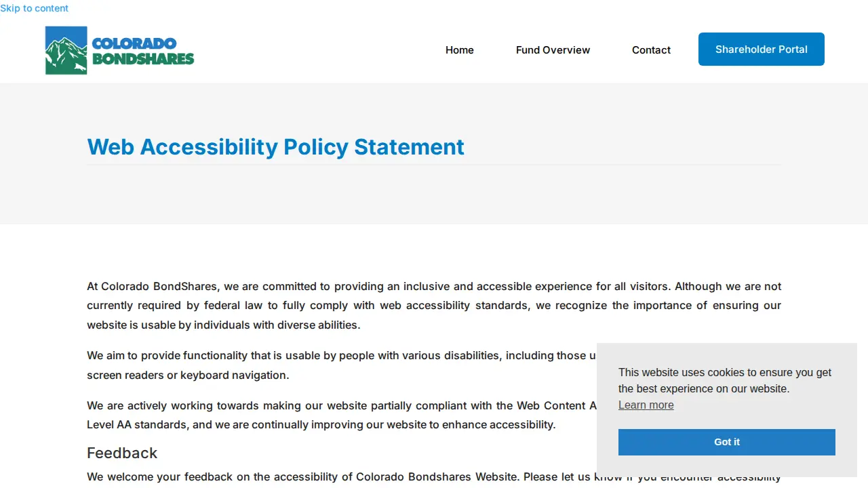The height and width of the screenshot is (488, 868).
Task: Open the Shareholder Portal button
Action: pos(762,49)
